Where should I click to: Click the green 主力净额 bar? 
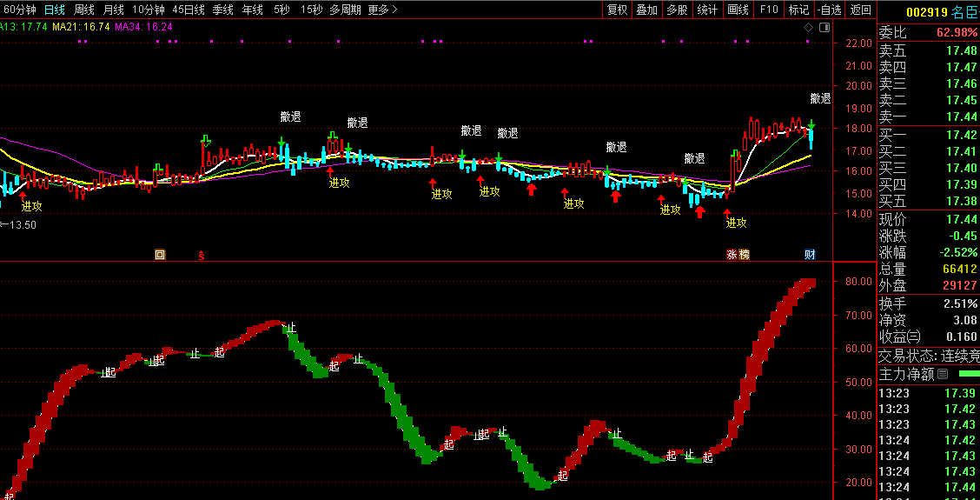click(x=970, y=374)
